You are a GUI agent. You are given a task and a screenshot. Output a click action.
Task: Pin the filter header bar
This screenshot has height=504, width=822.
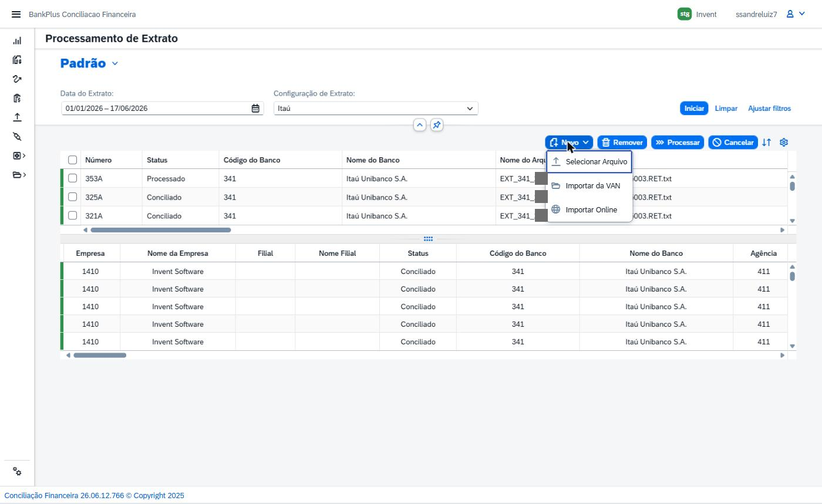coord(436,125)
